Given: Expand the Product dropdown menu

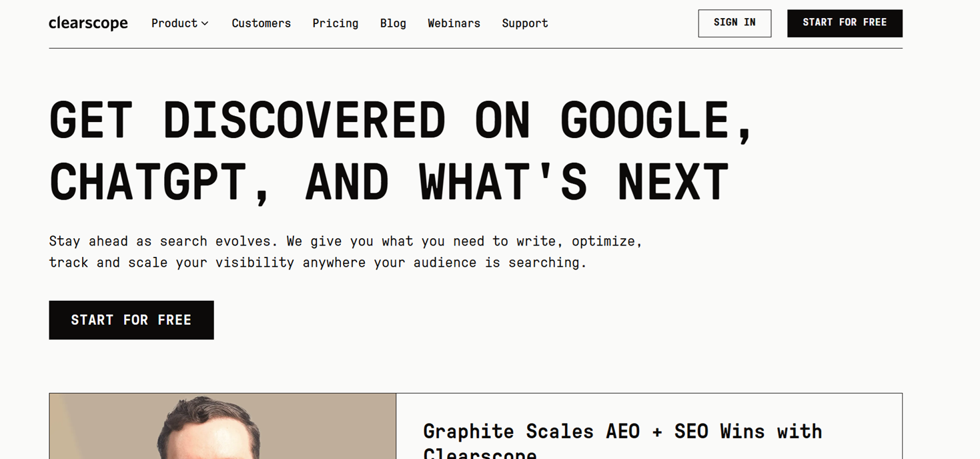Looking at the screenshot, I should 180,23.
